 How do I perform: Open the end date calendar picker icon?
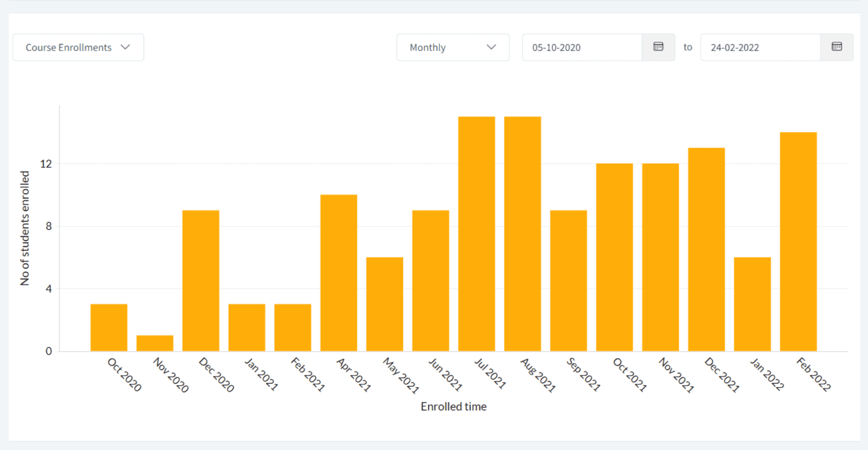point(837,47)
